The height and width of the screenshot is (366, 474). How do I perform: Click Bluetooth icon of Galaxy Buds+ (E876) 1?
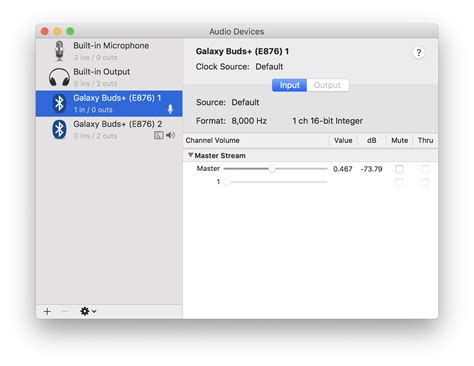tap(59, 103)
